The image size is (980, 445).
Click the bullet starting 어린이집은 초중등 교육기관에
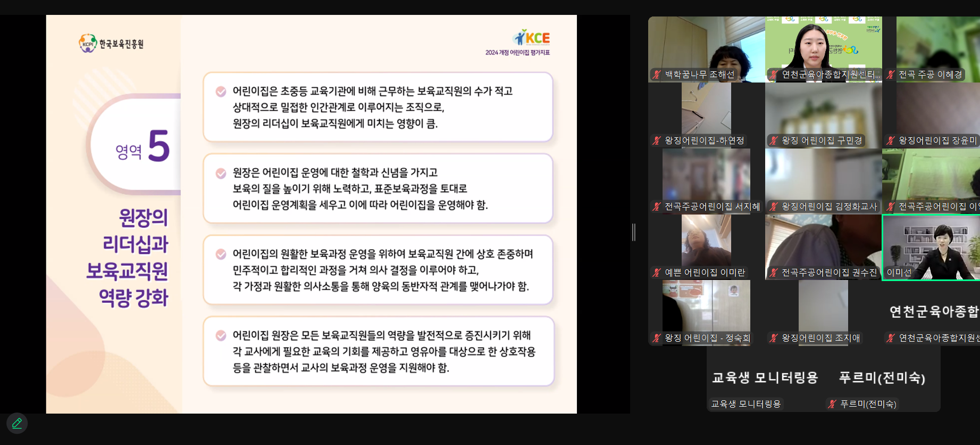(x=378, y=107)
